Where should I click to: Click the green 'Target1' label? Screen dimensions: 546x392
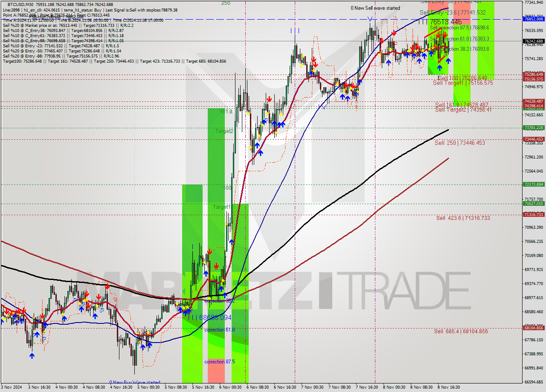tap(222, 207)
